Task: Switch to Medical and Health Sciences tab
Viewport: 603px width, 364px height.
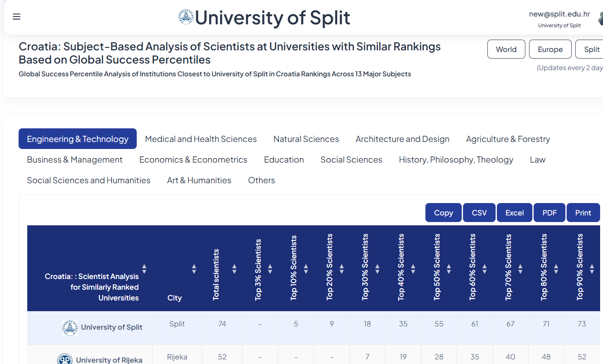Action: tap(201, 139)
